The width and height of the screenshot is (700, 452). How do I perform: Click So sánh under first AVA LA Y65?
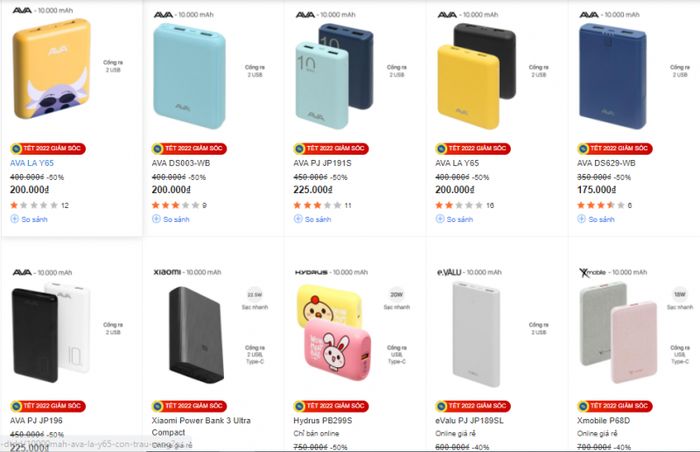pyautogui.click(x=29, y=219)
